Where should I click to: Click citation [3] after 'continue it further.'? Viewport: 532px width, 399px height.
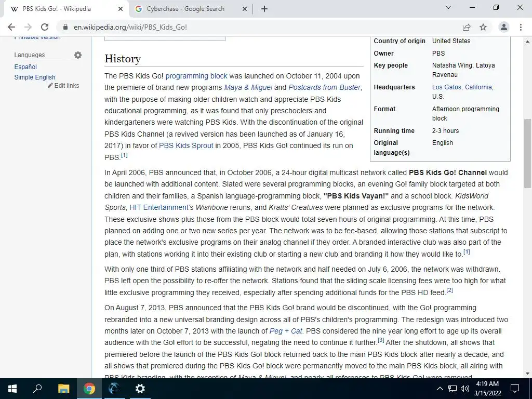coord(381,340)
